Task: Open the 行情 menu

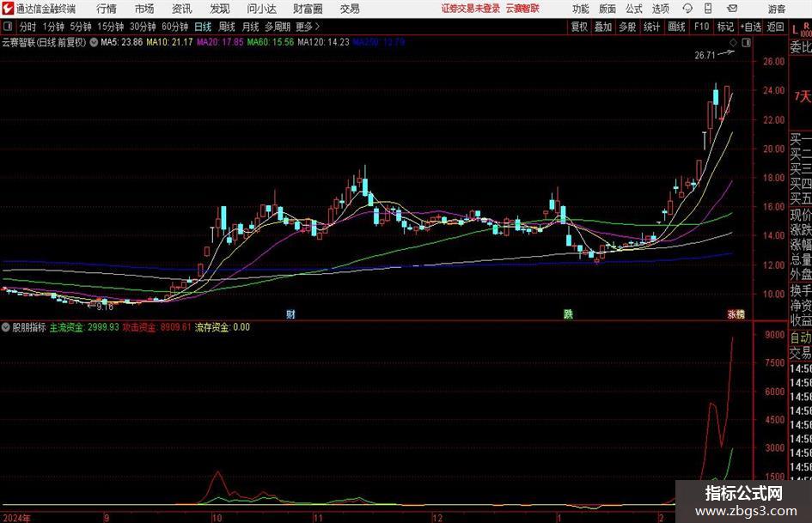Action: pos(107,9)
